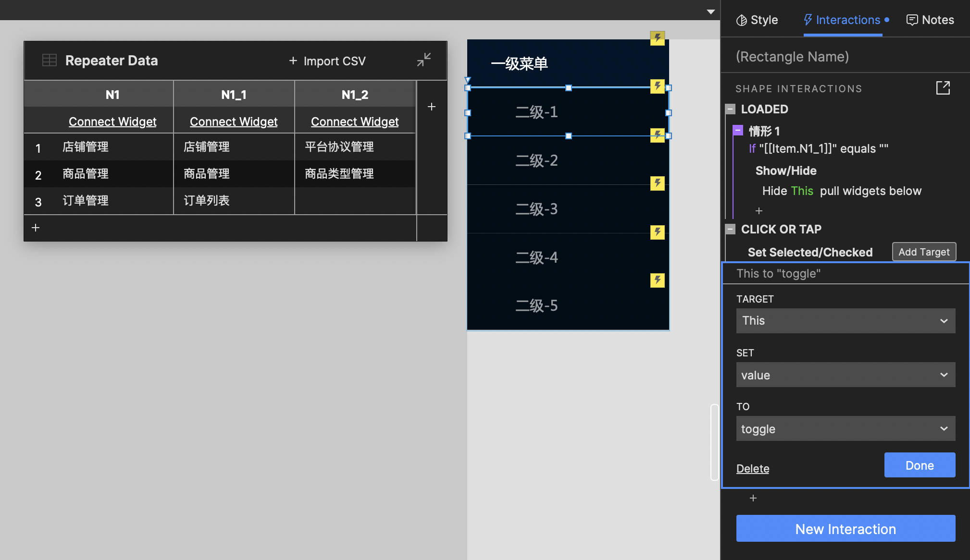The height and width of the screenshot is (560, 970).
Task: Open the TARGET dropdown showing This
Action: (845, 321)
